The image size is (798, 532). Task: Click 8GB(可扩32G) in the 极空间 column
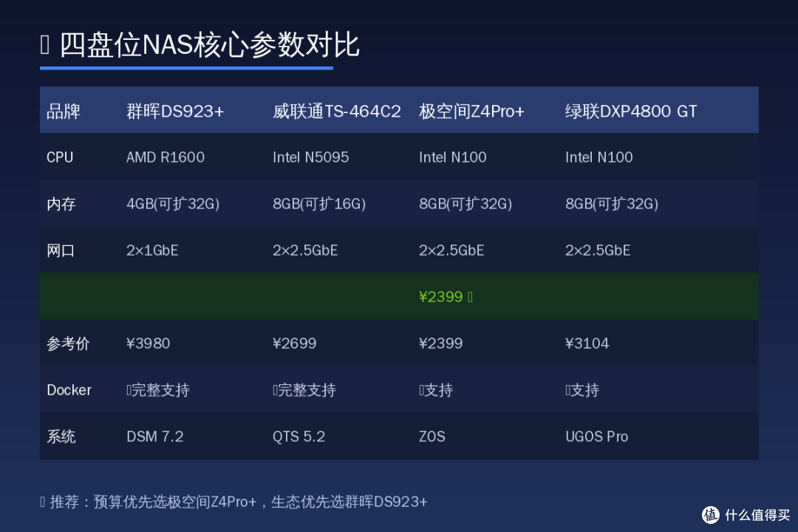point(465,204)
